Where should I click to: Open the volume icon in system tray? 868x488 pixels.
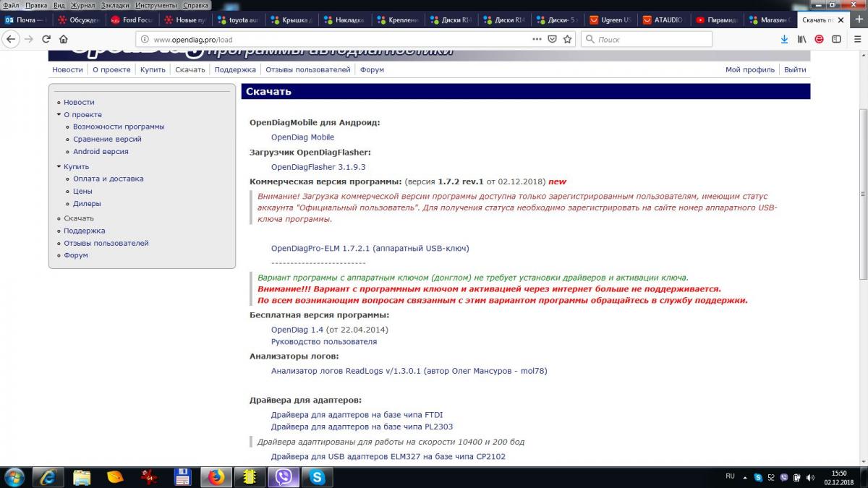(x=809, y=477)
